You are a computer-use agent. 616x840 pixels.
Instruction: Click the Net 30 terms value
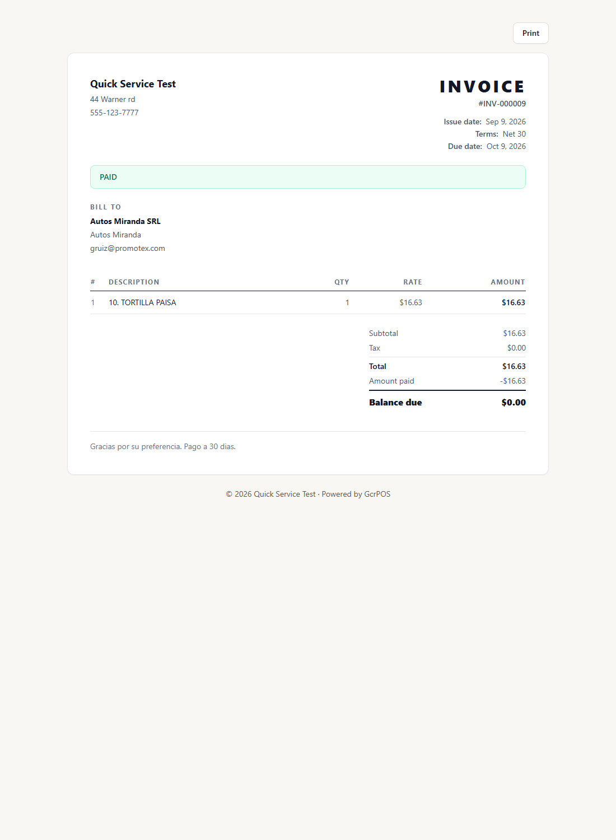(514, 134)
